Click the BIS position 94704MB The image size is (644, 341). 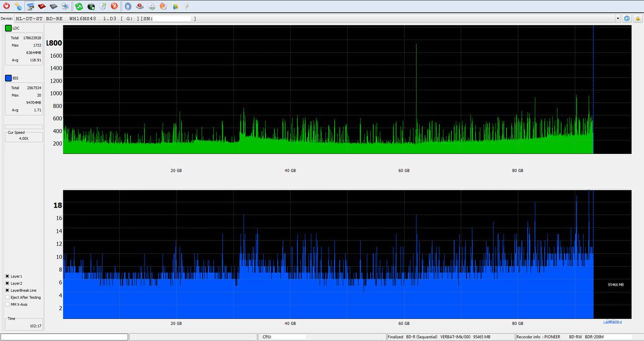tap(34, 103)
